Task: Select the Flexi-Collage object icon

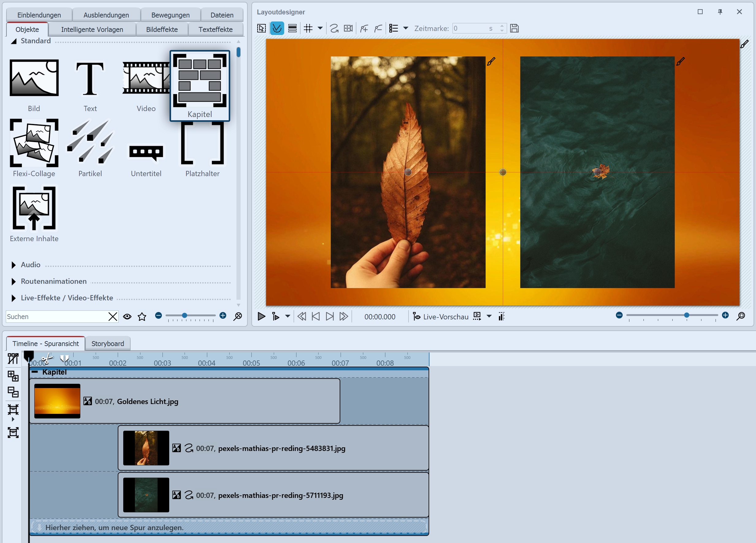Action: pos(34,143)
